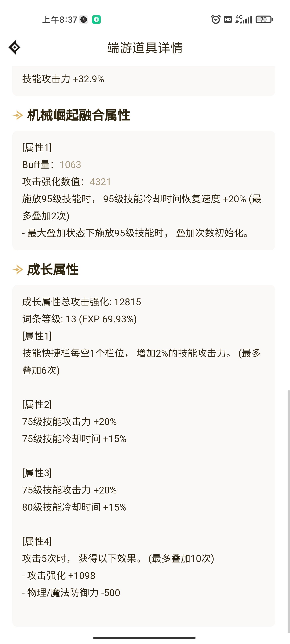Tap arrow icon beside 机械崛起融合属性 heading
The width and height of the screenshot is (290, 644).
click(18, 115)
